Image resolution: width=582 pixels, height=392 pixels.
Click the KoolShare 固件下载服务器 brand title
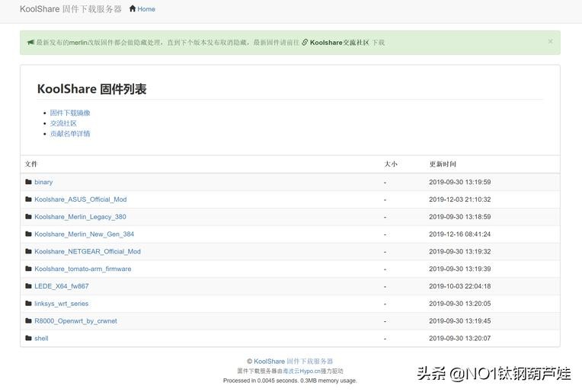(71, 9)
